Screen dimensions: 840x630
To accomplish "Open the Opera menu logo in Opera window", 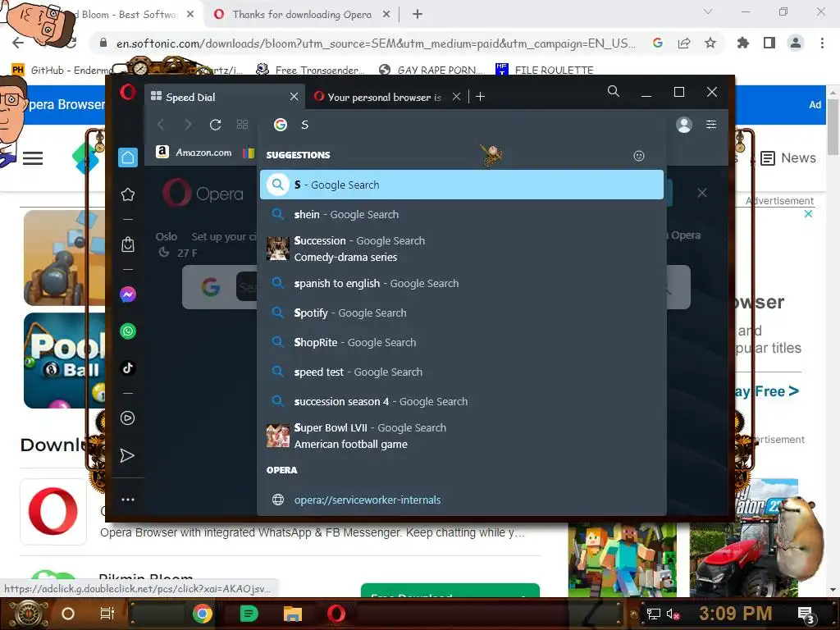I will (x=127, y=92).
